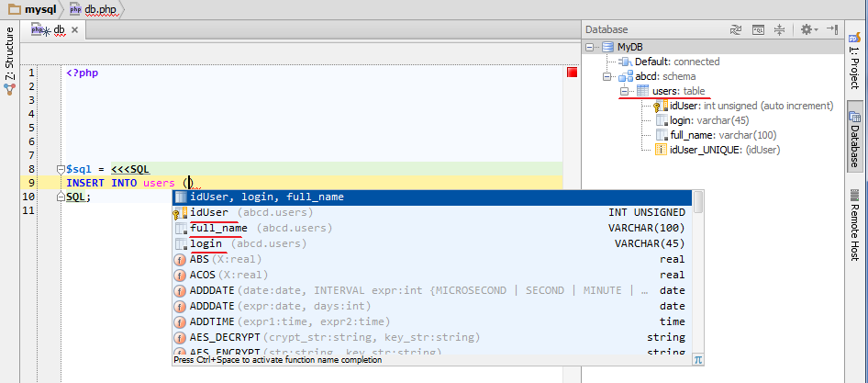Choose 'idUser, login, full_name' completion
Screen dimensions: 868x383
(432, 197)
